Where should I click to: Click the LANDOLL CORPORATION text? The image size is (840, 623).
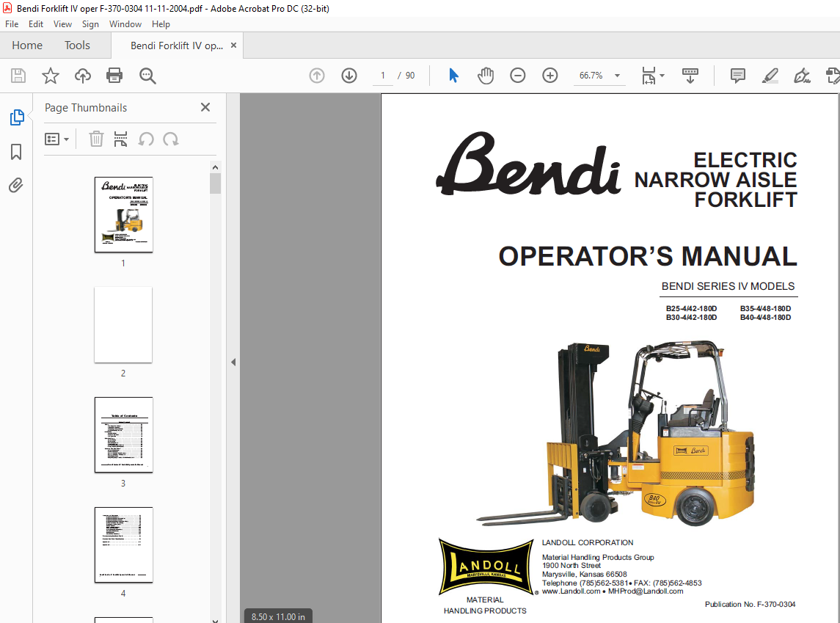click(x=587, y=542)
